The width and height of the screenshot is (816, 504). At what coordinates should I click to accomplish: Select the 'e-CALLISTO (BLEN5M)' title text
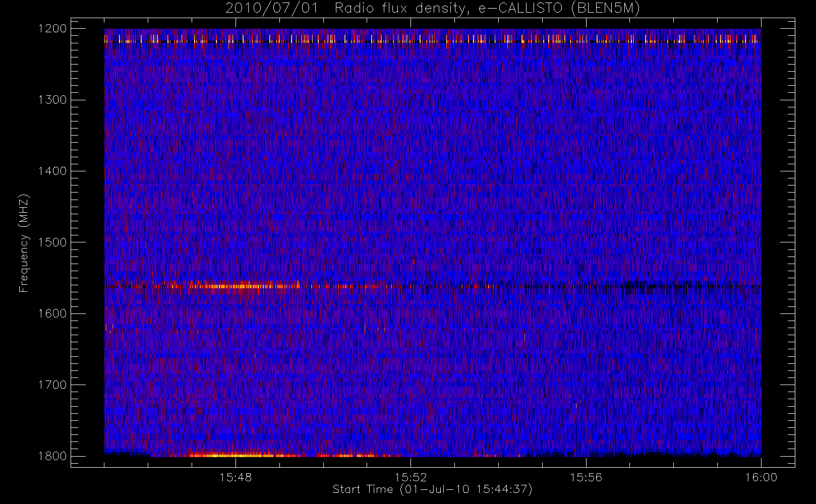coord(559,9)
